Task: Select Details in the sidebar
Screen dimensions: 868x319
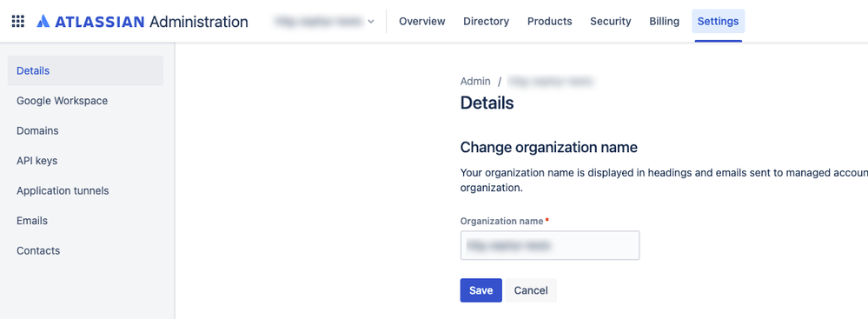Action: 85,71
